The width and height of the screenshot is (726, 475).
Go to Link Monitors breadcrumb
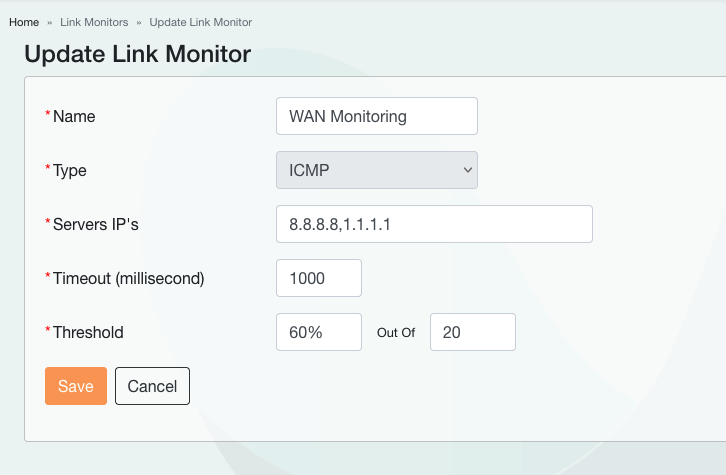pos(94,22)
